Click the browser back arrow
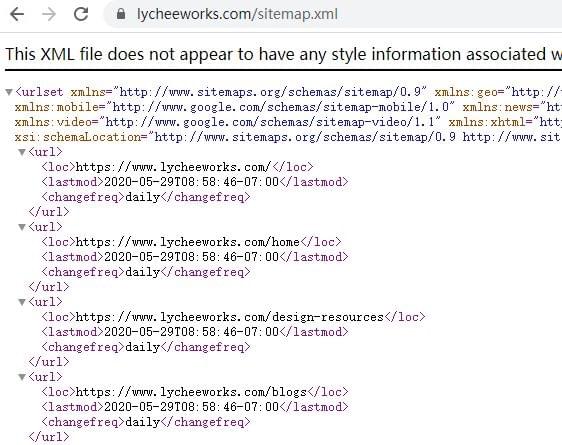 point(17,14)
